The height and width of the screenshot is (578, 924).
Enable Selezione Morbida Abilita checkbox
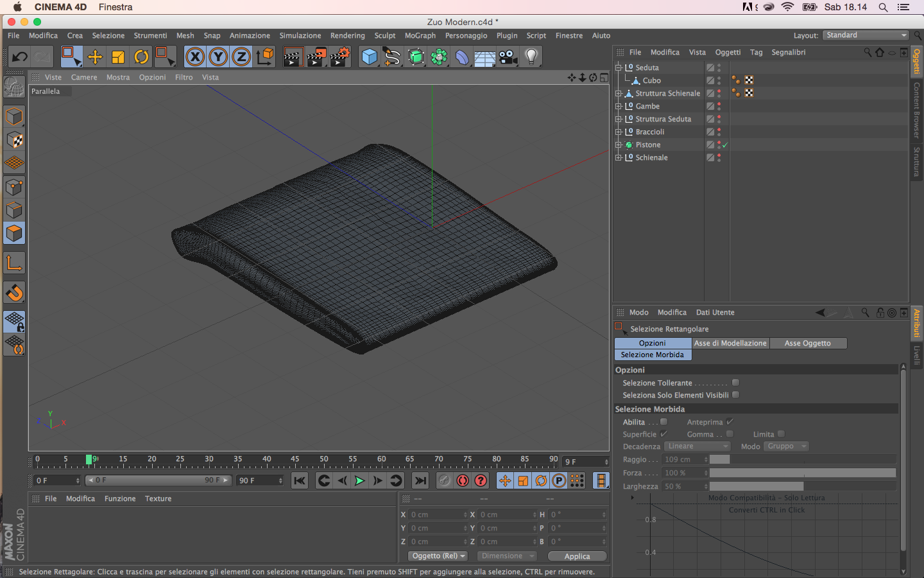click(x=664, y=422)
